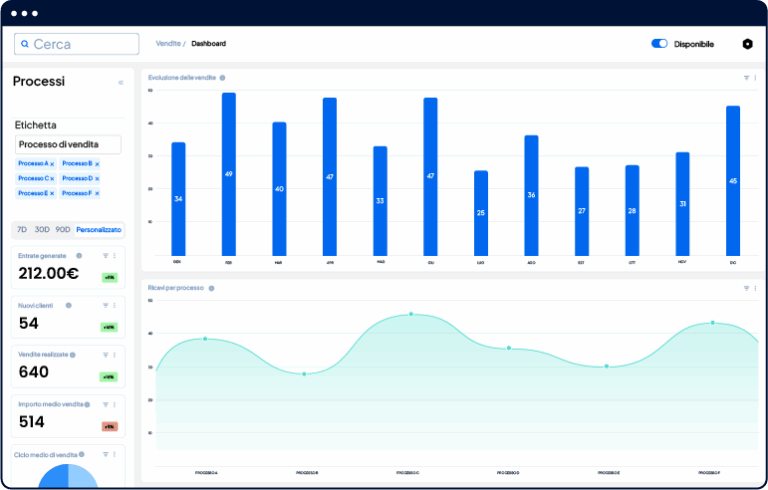This screenshot has width=768, height=490.
Task: Select the 90D time range
Action: [x=63, y=229]
